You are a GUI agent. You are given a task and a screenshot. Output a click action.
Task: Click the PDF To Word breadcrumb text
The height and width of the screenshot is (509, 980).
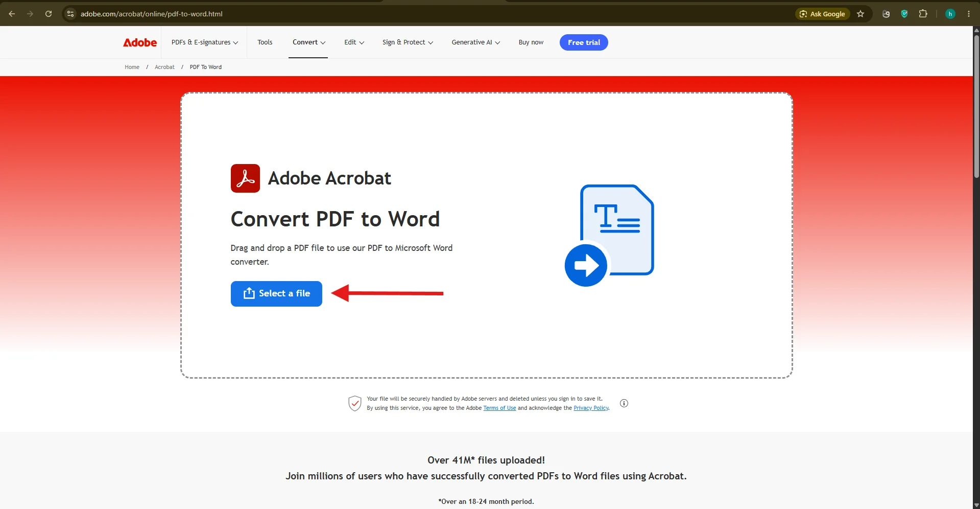point(206,67)
